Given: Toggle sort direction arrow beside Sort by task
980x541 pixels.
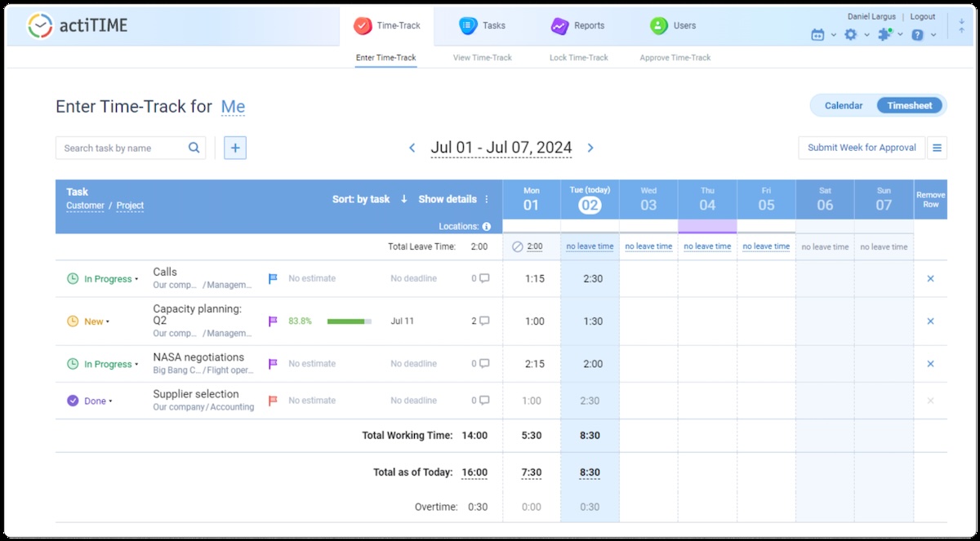Looking at the screenshot, I should tap(403, 199).
